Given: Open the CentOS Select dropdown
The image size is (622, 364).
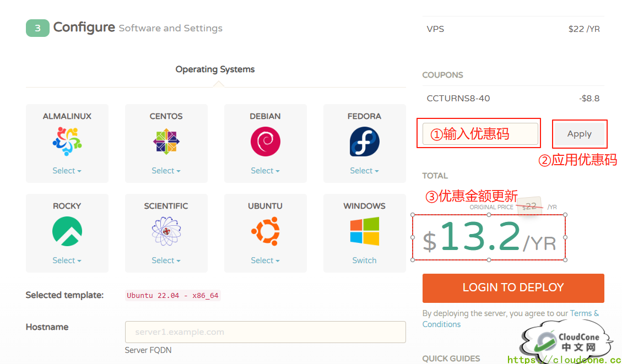Looking at the screenshot, I should pos(166,171).
